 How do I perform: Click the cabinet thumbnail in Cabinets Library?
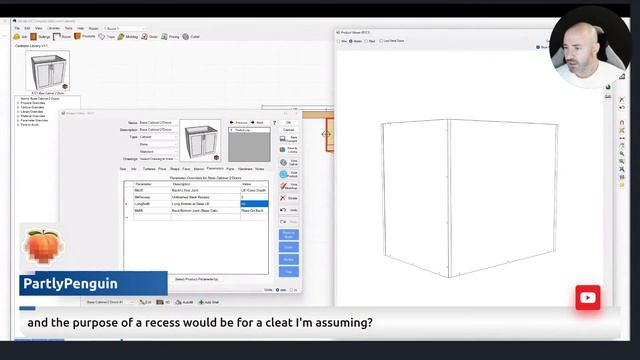click(x=48, y=71)
